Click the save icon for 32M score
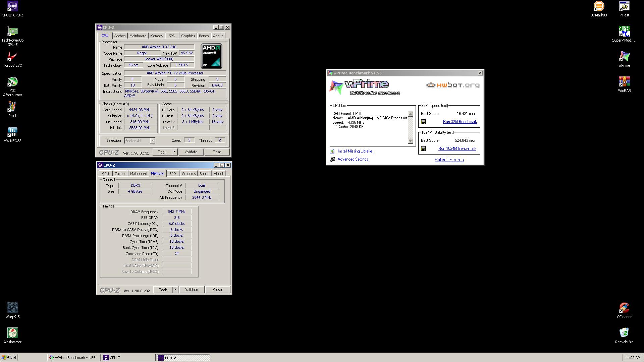The width and height of the screenshot is (644, 362). point(423,122)
